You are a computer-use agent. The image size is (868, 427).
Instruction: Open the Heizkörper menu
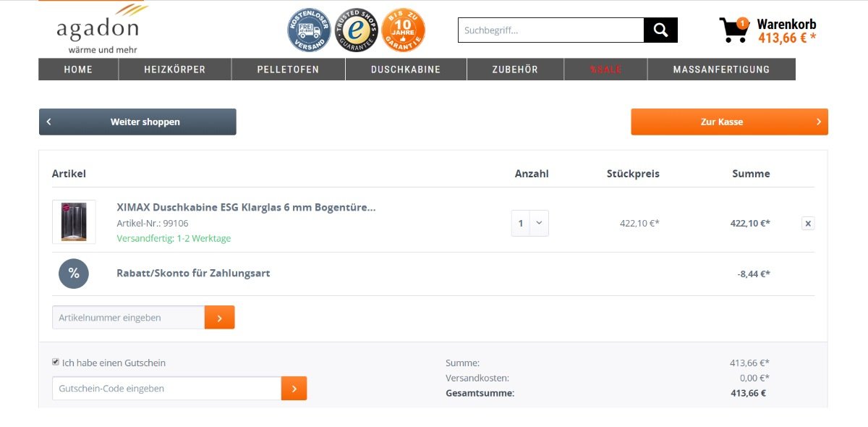pyautogui.click(x=174, y=69)
